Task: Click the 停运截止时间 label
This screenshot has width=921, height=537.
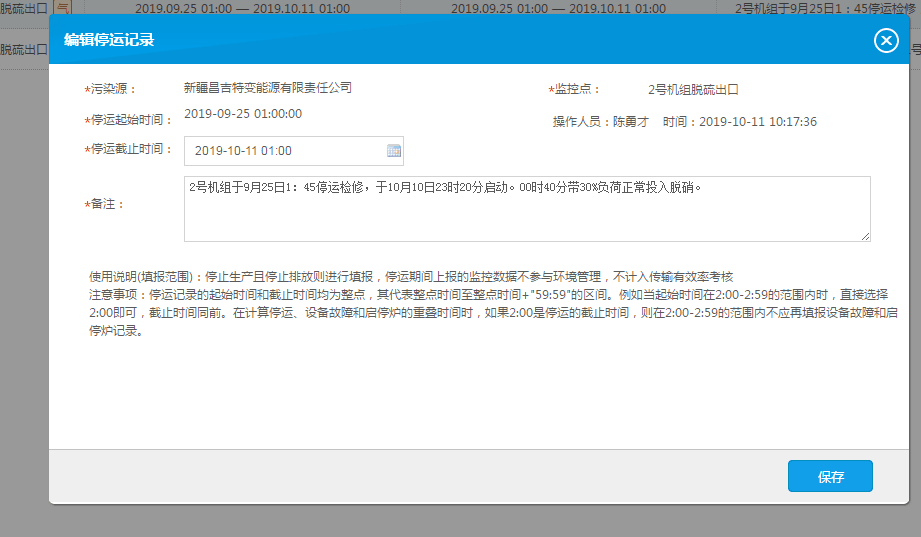Action: pyautogui.click(x=129, y=149)
